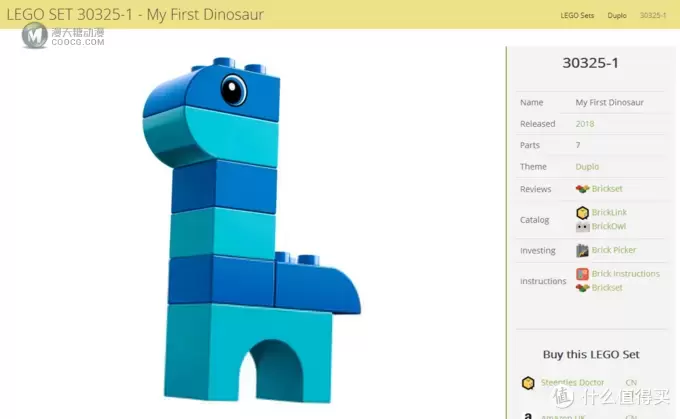Click the 2018 release year link

(585, 124)
